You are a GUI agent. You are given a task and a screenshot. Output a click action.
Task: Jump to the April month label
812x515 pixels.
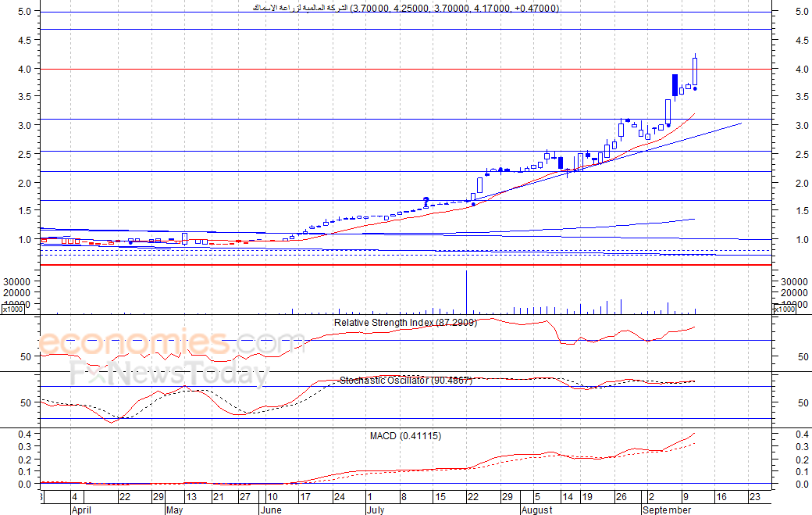(x=81, y=510)
